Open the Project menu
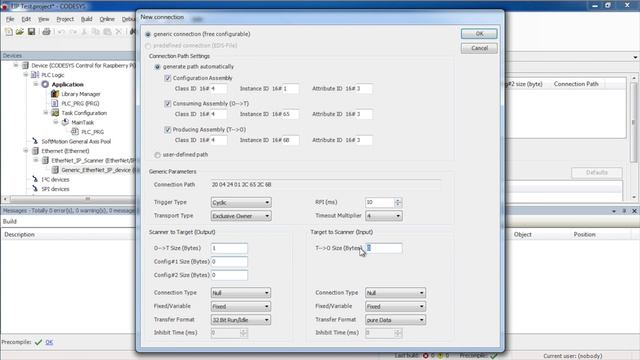Screen dimensions: 640x360 [x=65, y=19]
